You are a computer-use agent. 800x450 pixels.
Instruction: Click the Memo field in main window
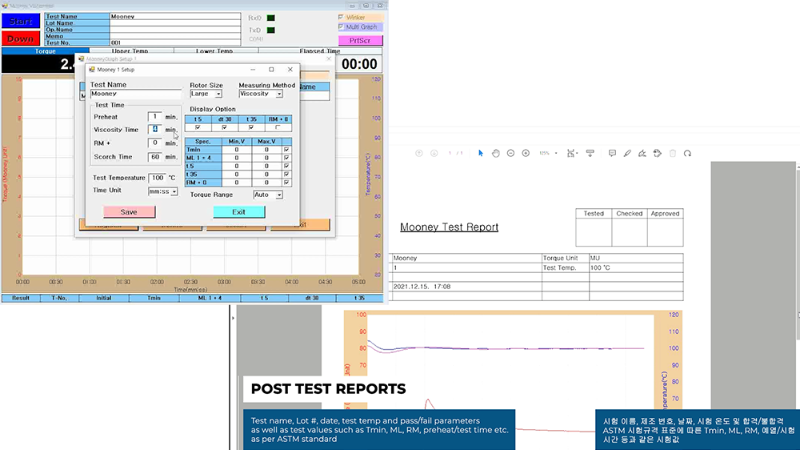click(x=175, y=36)
